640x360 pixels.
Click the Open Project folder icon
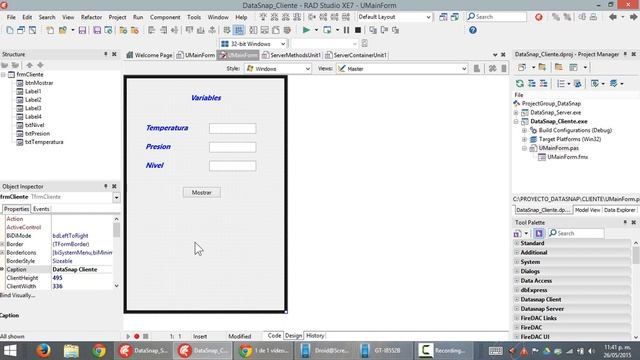pos(62,30)
